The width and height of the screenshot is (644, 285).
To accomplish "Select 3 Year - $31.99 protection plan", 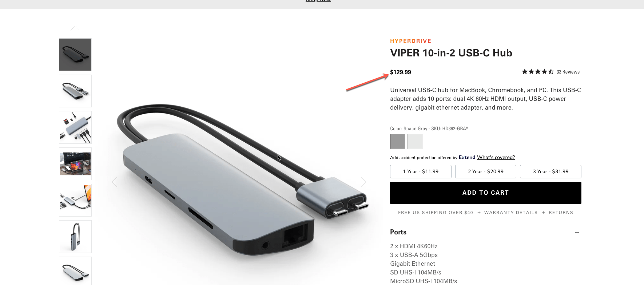I will point(550,171).
